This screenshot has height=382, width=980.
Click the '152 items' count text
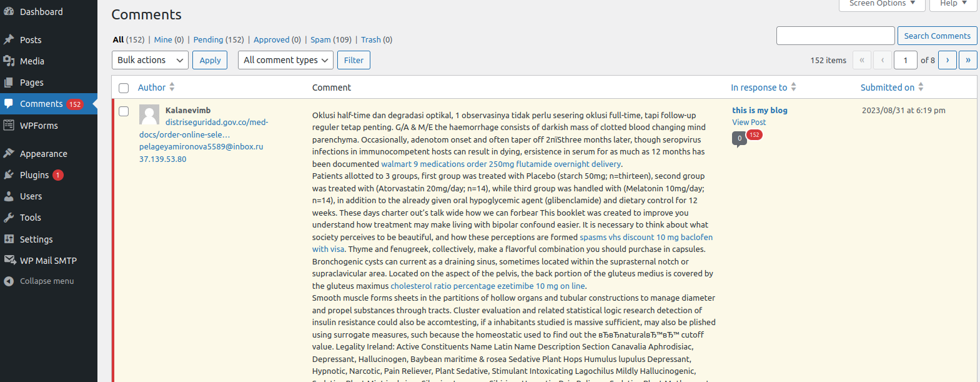click(828, 60)
